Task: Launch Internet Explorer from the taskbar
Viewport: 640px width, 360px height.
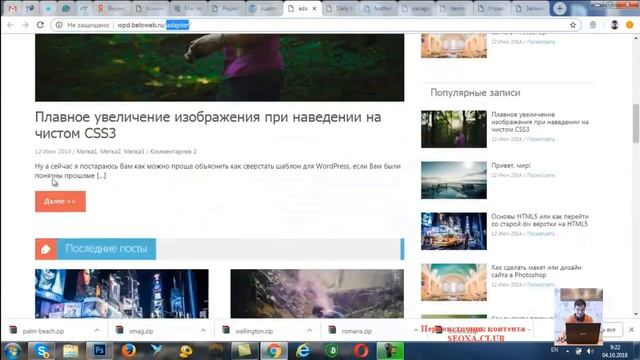Action: 303,351
